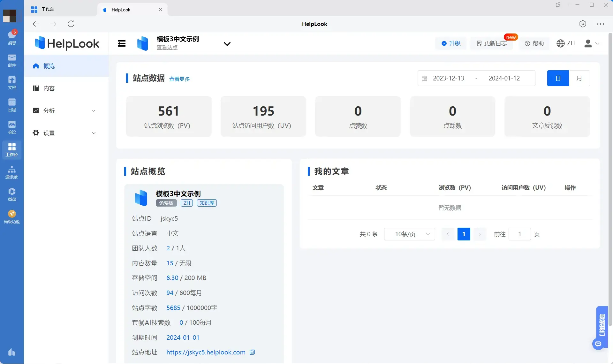Click the go-to page number field
The image size is (613, 364).
519,234
